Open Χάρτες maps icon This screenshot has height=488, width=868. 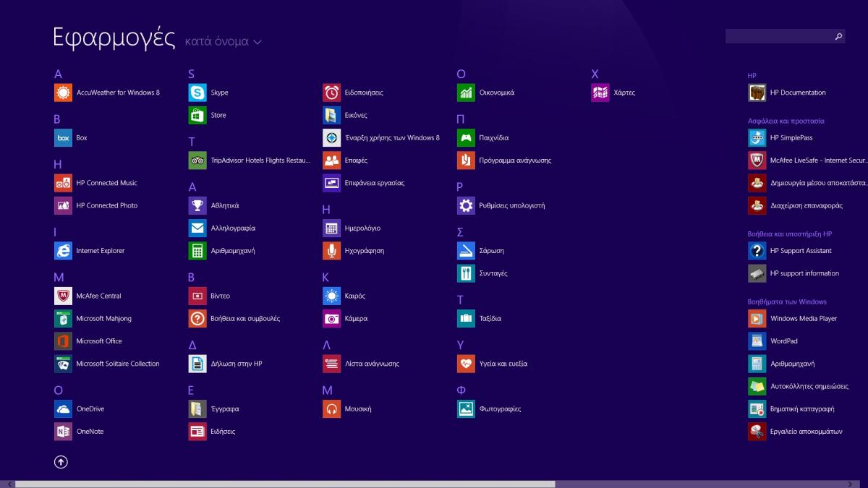[600, 93]
